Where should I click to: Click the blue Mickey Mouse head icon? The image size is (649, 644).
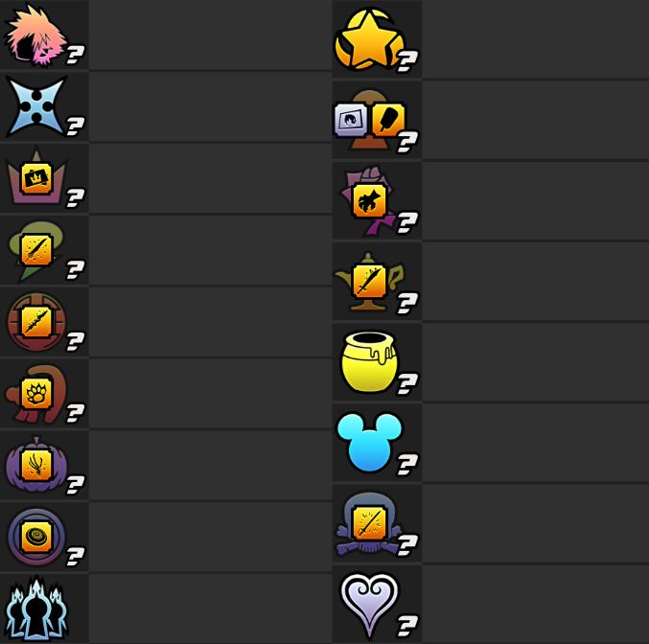click(370, 442)
